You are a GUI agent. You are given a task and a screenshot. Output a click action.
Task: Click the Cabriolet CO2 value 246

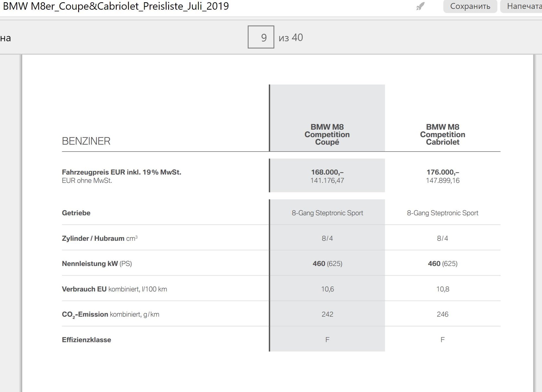pos(442,314)
